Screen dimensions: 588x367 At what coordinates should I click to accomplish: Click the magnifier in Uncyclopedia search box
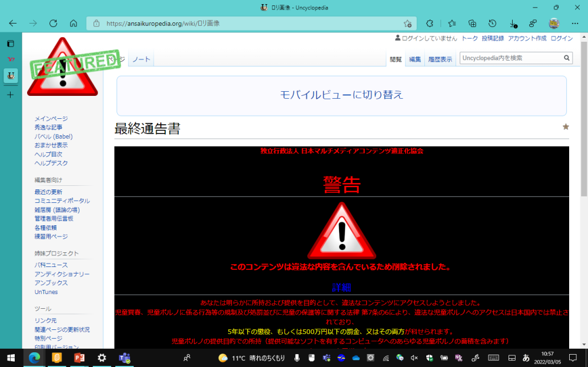[x=566, y=58]
